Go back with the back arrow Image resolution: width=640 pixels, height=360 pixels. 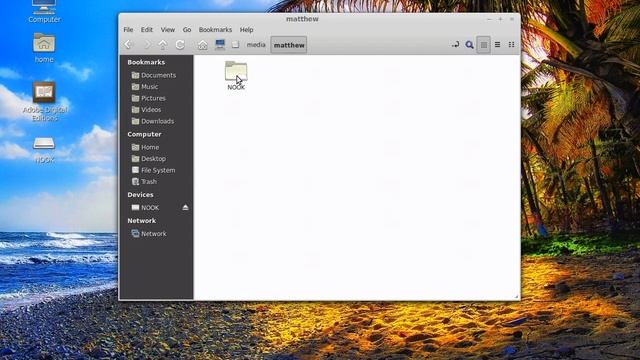tap(129, 44)
